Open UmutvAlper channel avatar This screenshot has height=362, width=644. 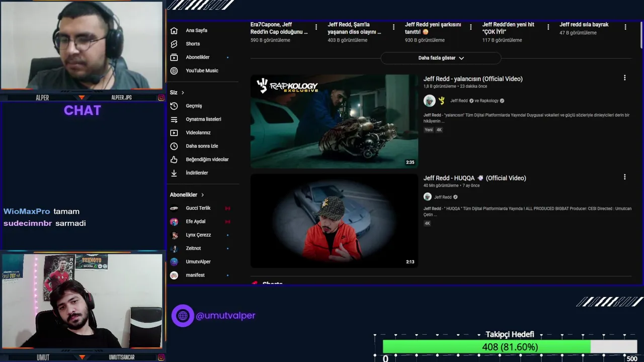174,262
